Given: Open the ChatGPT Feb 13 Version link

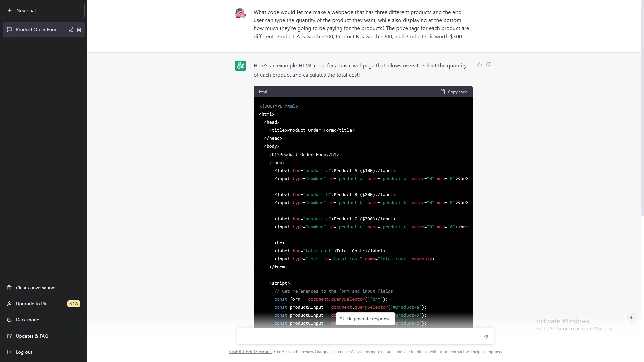Looking at the screenshot, I should 250,352.
